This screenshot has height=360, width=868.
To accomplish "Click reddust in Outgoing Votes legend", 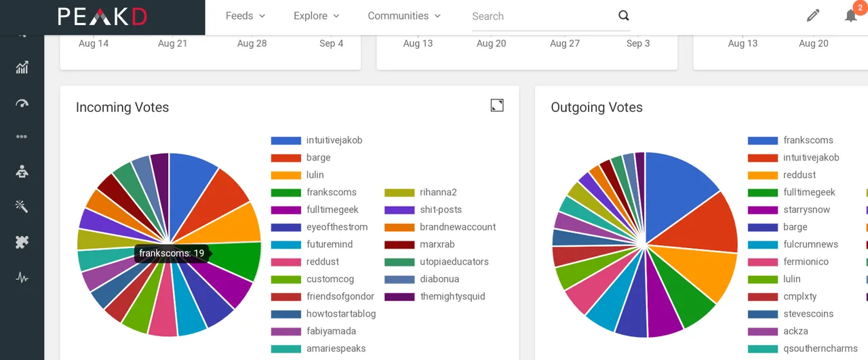I will pyautogui.click(x=798, y=175).
